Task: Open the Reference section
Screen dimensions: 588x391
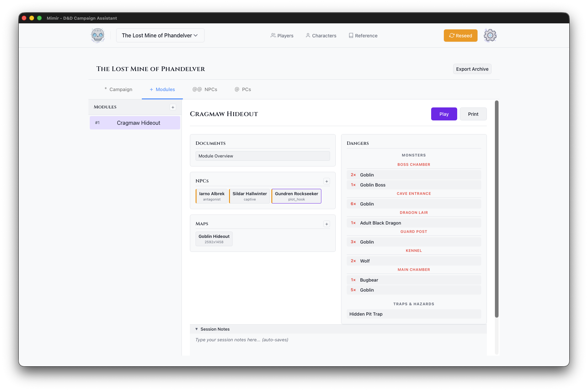Action: pos(363,36)
